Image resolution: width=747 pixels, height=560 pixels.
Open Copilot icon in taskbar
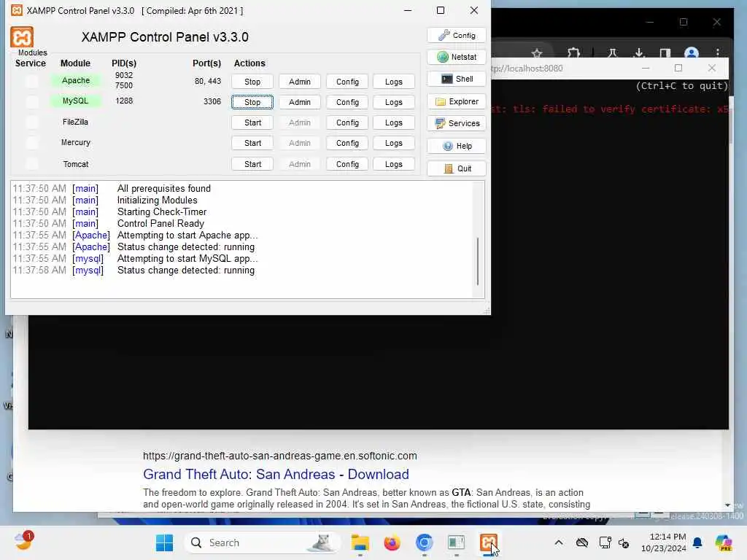click(724, 542)
